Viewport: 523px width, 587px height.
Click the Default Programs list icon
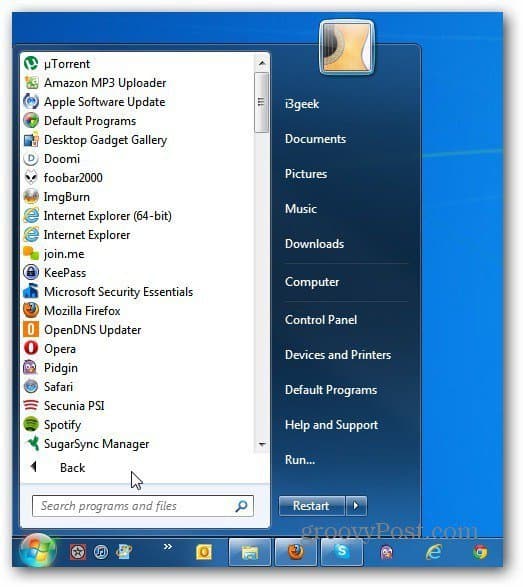31,121
